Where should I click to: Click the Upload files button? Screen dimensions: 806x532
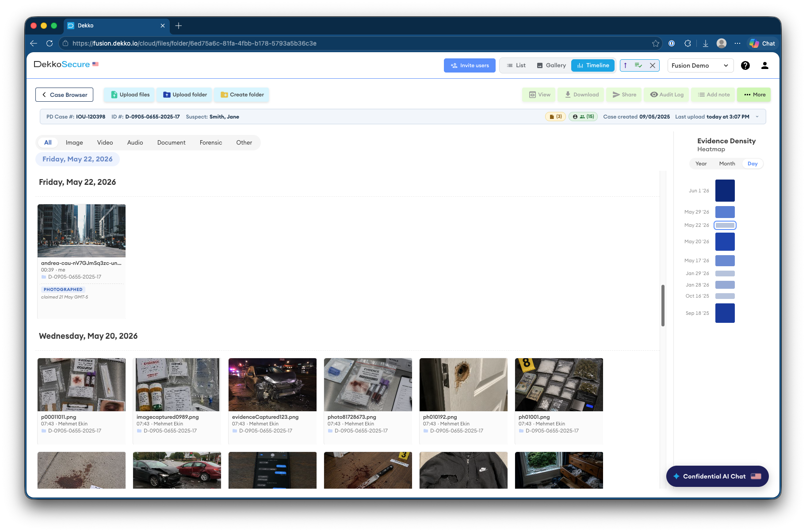pos(130,95)
